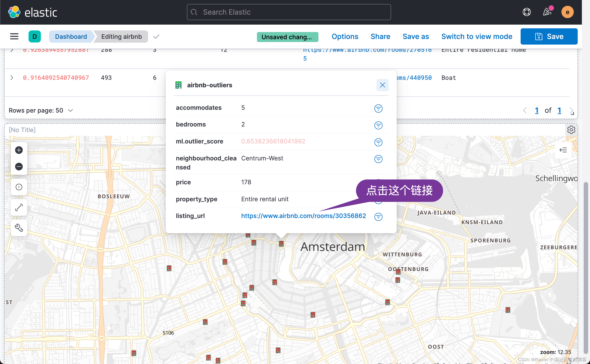Open the green 'D' space selector
The image size is (590, 364).
35,36
